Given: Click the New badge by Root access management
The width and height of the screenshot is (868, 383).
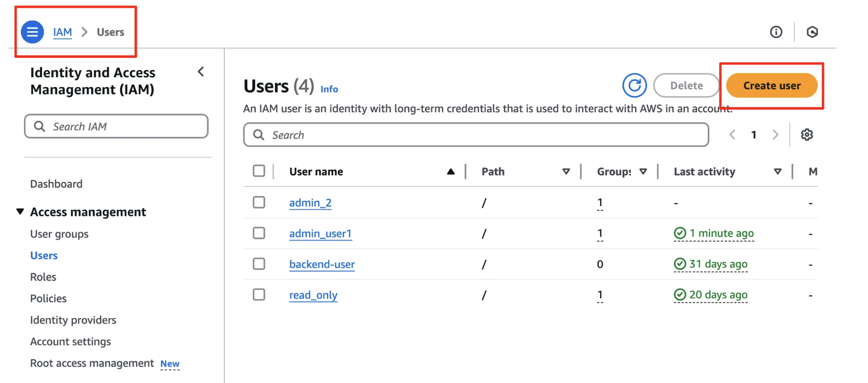Looking at the screenshot, I should pyautogui.click(x=170, y=364).
